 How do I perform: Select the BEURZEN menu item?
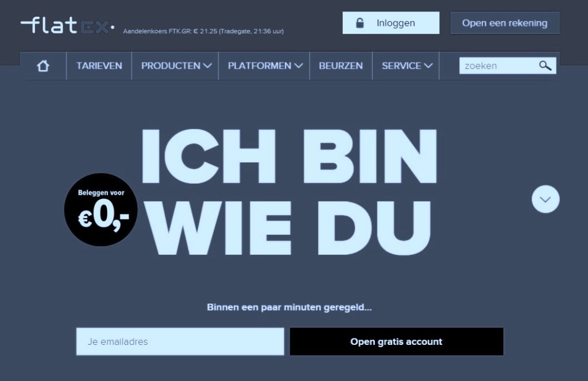(341, 65)
